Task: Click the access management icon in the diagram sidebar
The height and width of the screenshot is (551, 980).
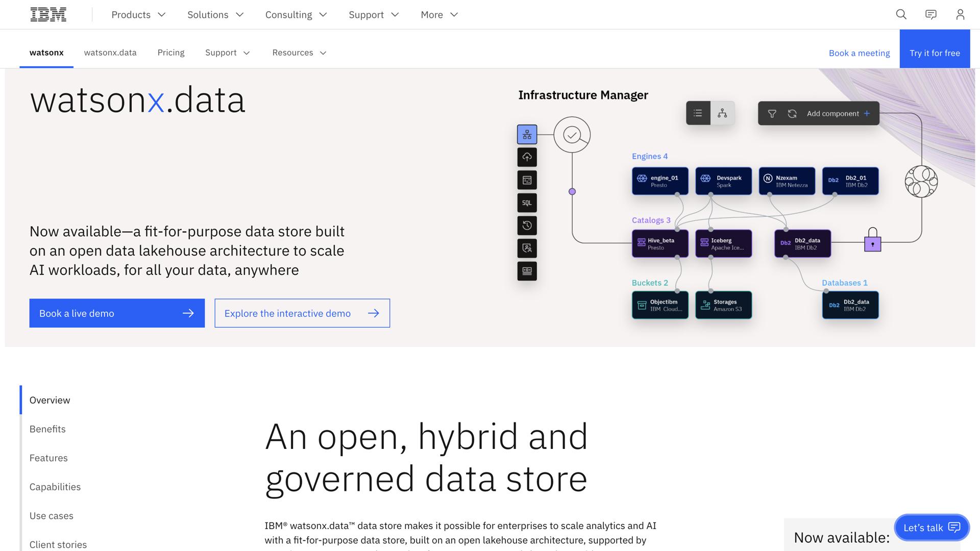Action: 527,248
